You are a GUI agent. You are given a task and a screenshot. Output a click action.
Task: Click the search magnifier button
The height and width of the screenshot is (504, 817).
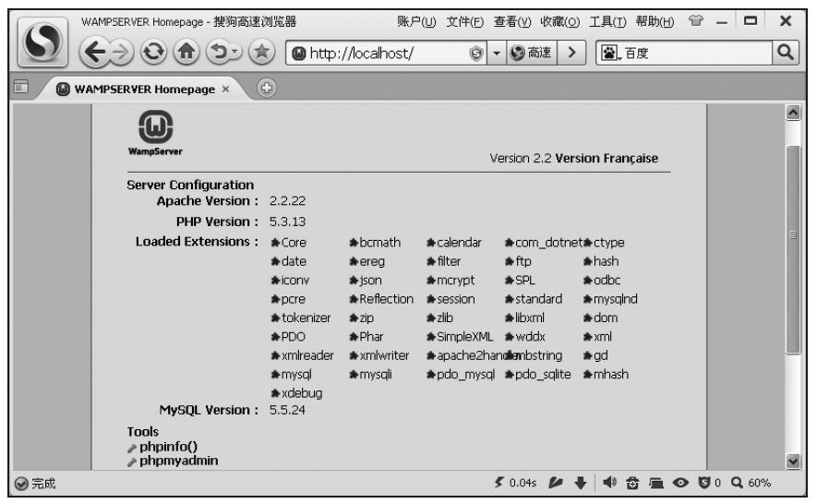(786, 53)
